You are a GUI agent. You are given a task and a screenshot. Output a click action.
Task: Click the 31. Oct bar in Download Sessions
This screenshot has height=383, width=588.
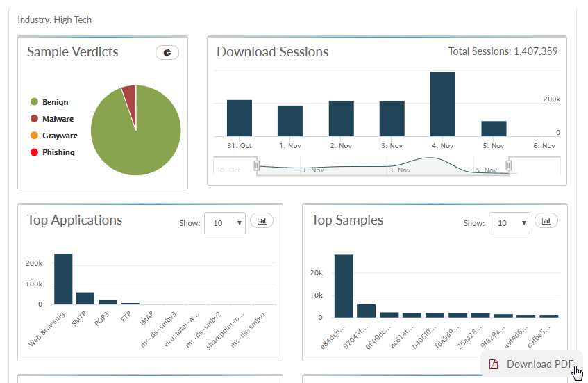click(240, 118)
